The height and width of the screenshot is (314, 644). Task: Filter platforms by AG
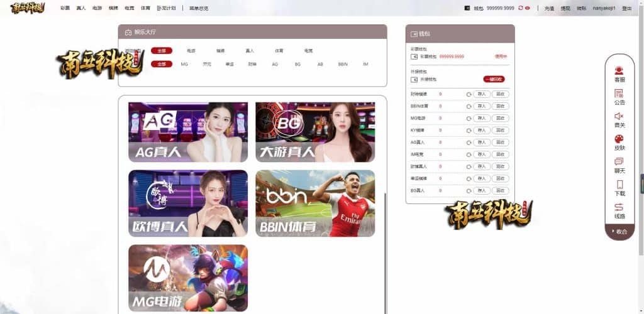(x=275, y=64)
